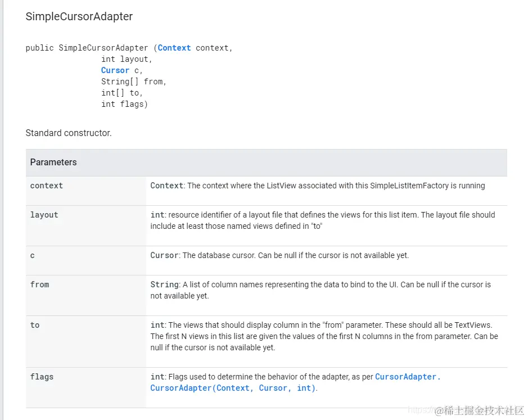Screen dimensions: 528x420
Task: Click the column names list description
Action: 321,290
